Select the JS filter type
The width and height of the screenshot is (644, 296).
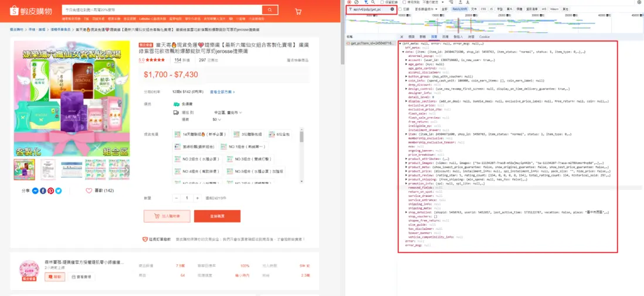click(x=492, y=9)
